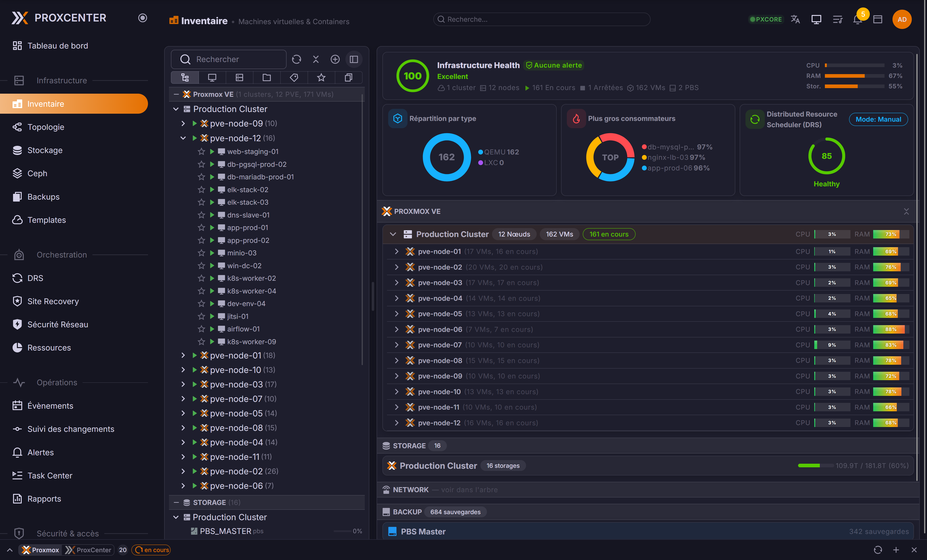Select the tags view tab
The width and height of the screenshot is (927, 560).
point(294,77)
